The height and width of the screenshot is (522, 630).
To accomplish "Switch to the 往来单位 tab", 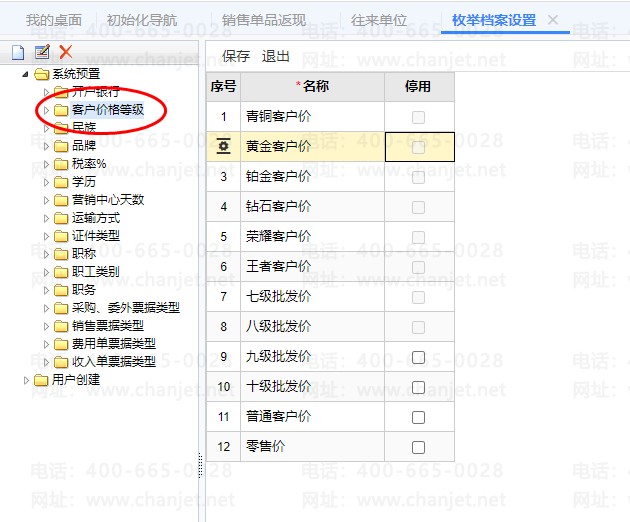I will [379, 20].
